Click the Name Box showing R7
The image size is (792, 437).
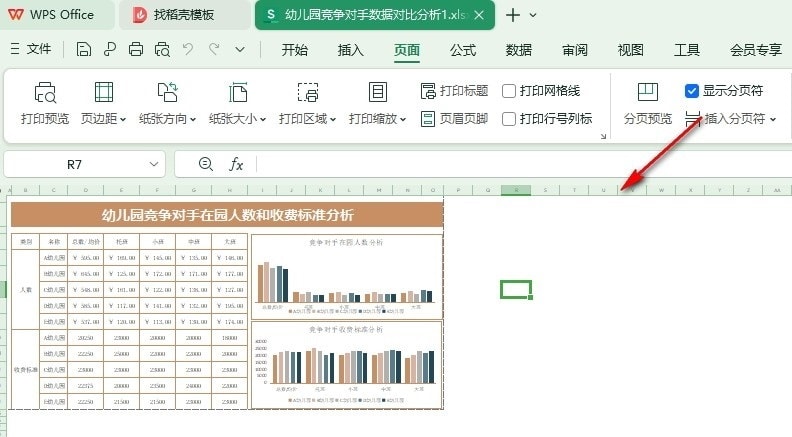(x=74, y=164)
